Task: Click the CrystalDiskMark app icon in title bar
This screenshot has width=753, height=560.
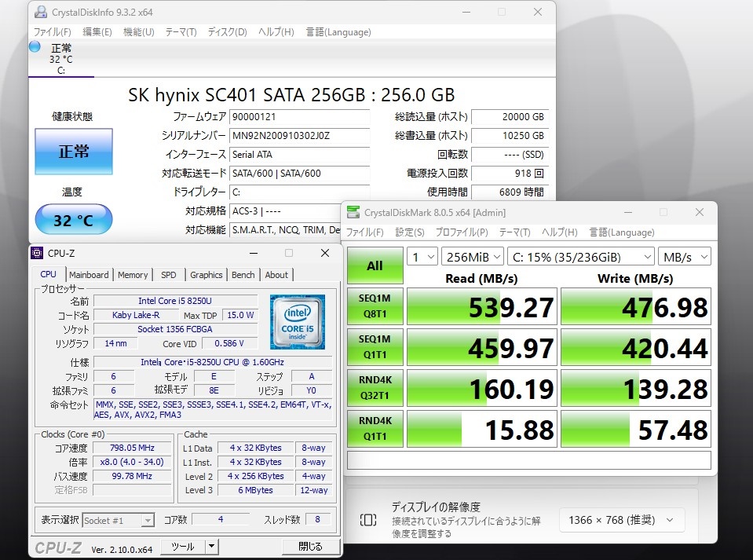Action: click(353, 212)
